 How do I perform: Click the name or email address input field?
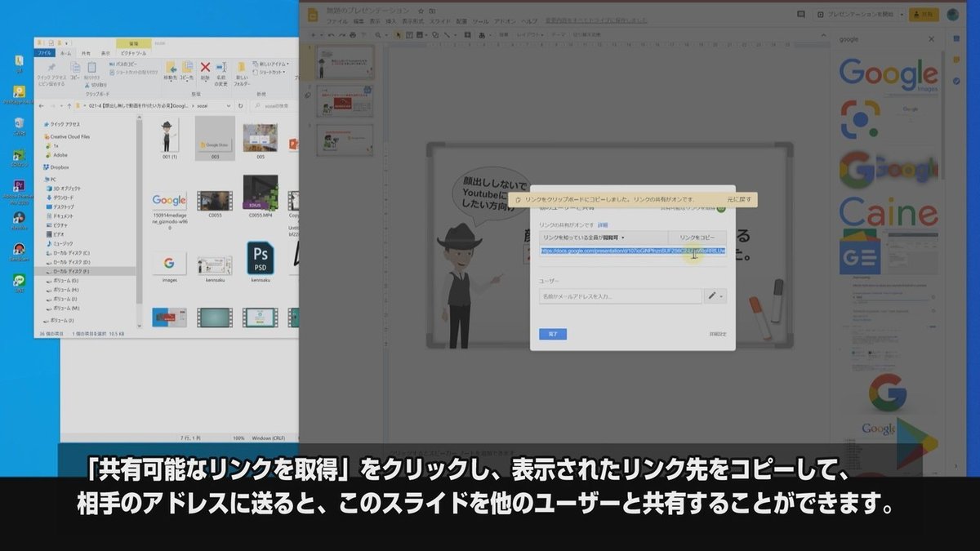click(x=621, y=296)
